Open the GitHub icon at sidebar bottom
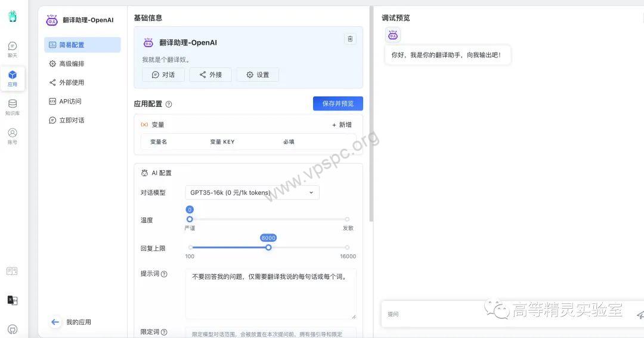 (x=13, y=330)
